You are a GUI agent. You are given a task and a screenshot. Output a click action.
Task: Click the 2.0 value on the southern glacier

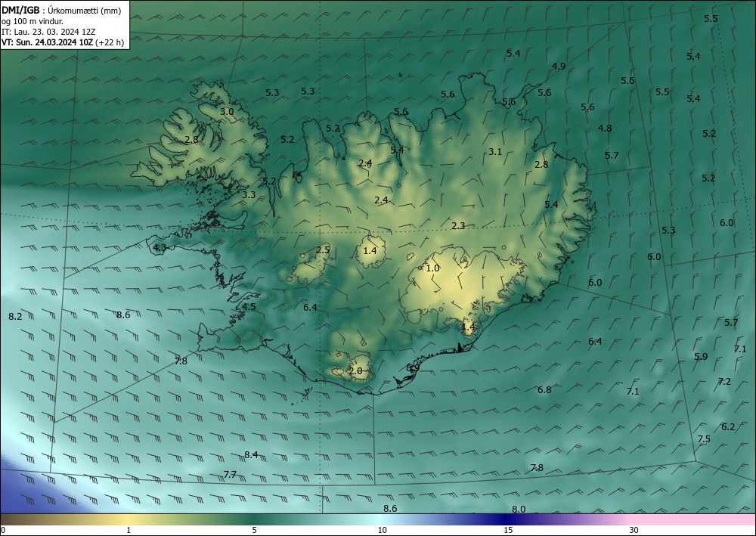355,371
